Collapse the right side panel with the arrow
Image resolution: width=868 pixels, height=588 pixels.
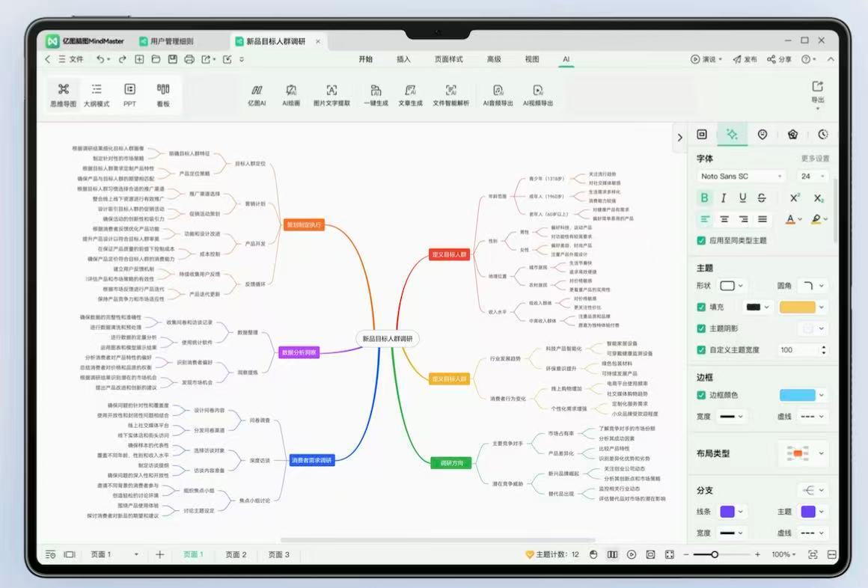coord(679,138)
